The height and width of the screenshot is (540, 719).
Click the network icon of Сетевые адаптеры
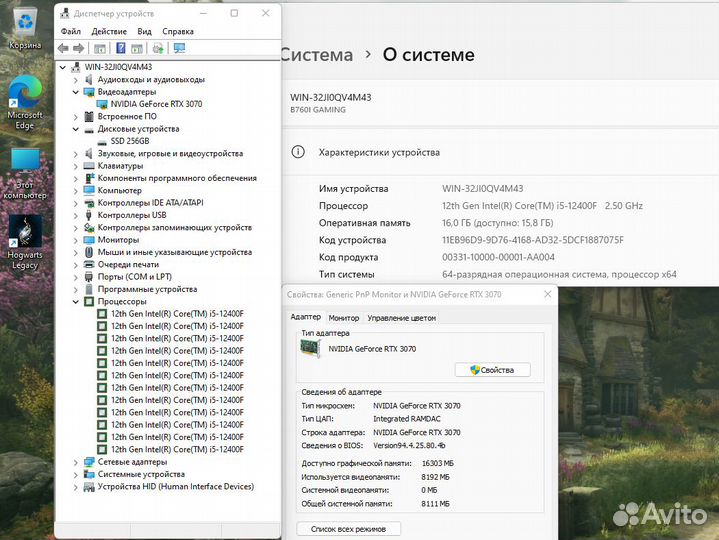pos(89,462)
